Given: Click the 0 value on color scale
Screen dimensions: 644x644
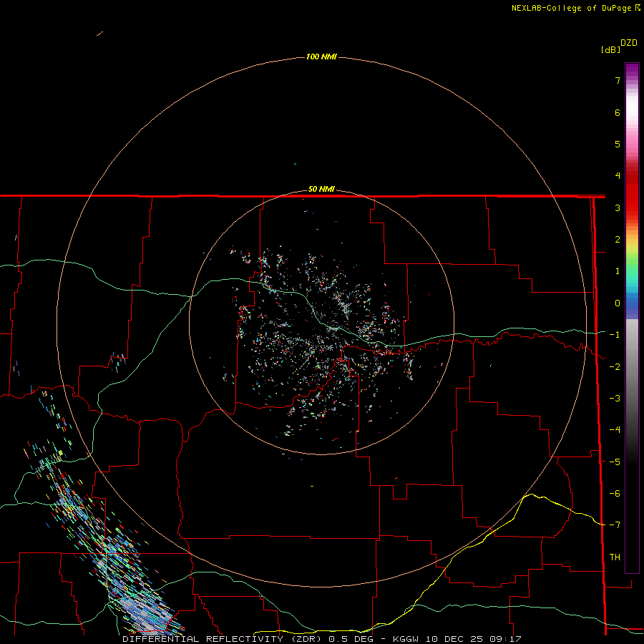Looking at the screenshot, I should coord(618,303).
